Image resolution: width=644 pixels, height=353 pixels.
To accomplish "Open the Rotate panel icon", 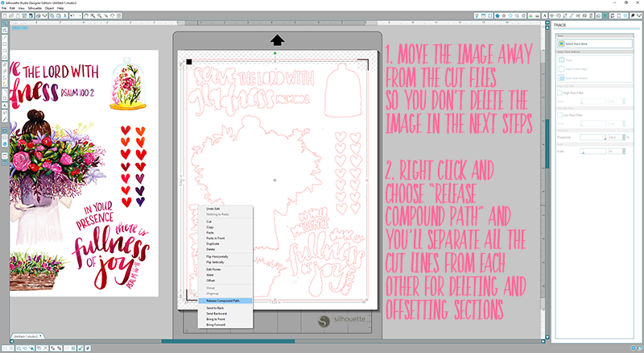I will [x=559, y=15].
